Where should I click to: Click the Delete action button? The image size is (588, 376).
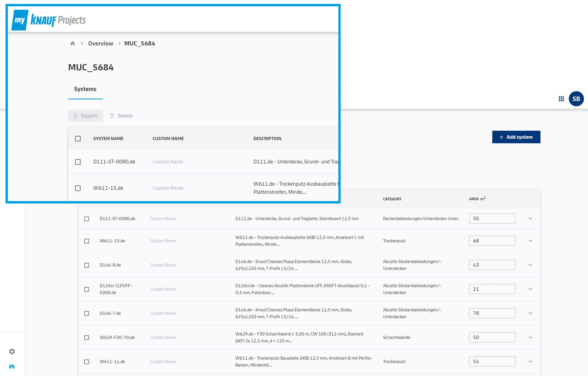point(121,116)
